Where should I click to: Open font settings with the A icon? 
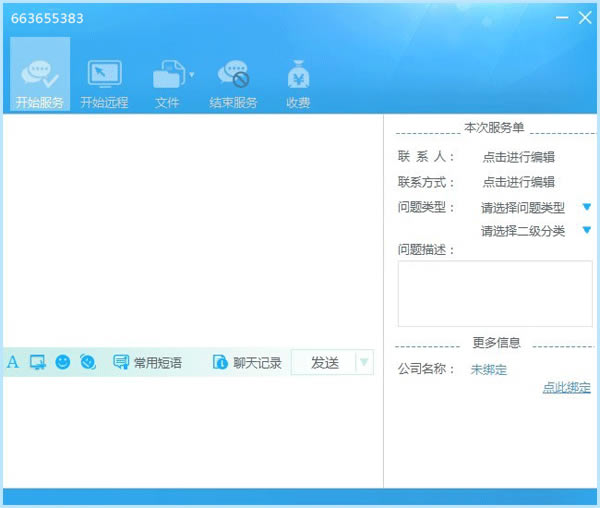(x=13, y=362)
